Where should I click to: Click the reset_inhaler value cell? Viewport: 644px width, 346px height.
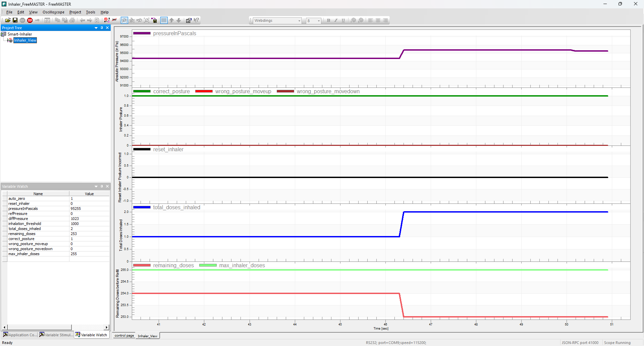coord(89,204)
